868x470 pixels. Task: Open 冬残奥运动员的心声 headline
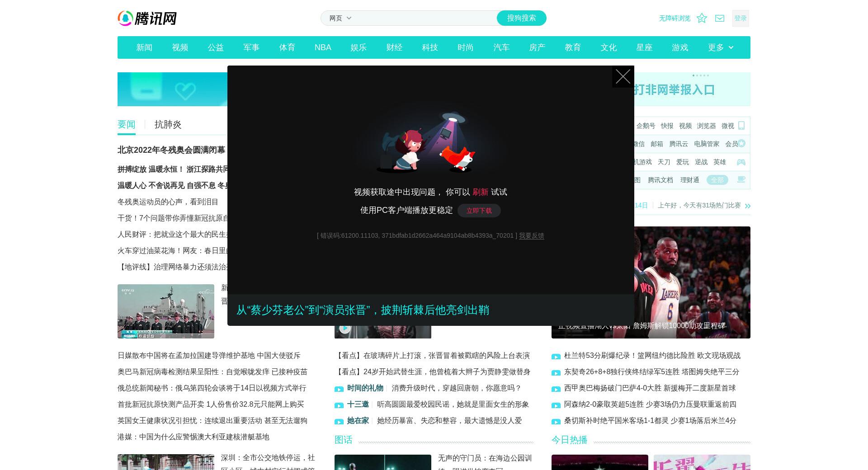coord(168,202)
